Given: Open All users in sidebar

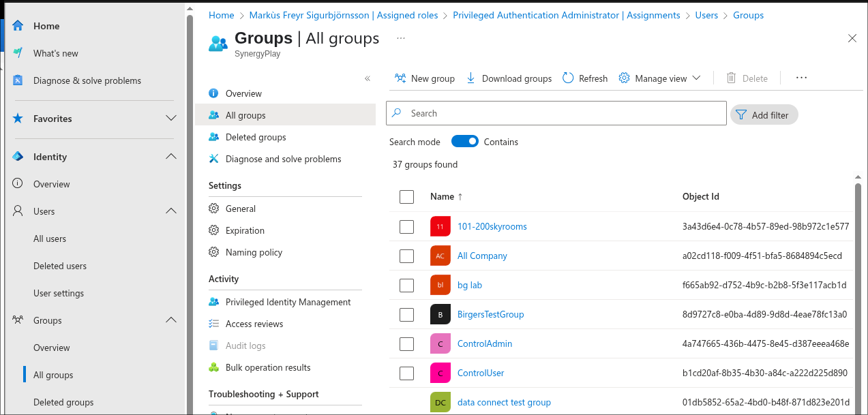Looking at the screenshot, I should point(50,239).
